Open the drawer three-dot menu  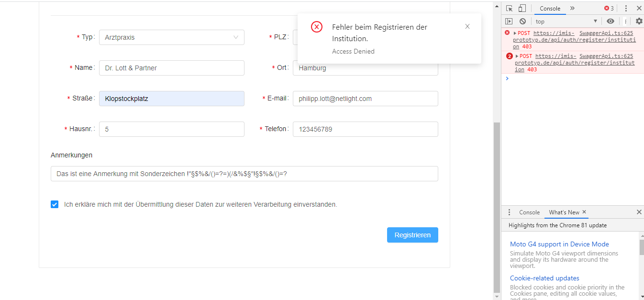point(509,212)
